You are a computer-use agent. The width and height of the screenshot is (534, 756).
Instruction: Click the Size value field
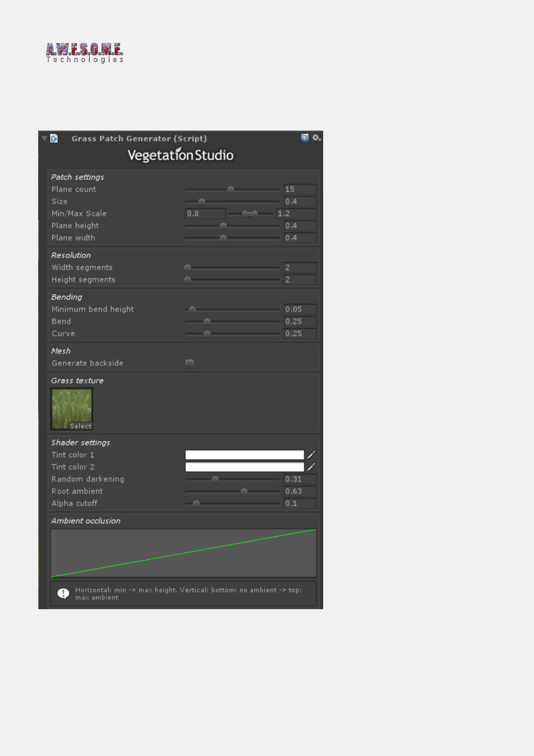(300, 202)
